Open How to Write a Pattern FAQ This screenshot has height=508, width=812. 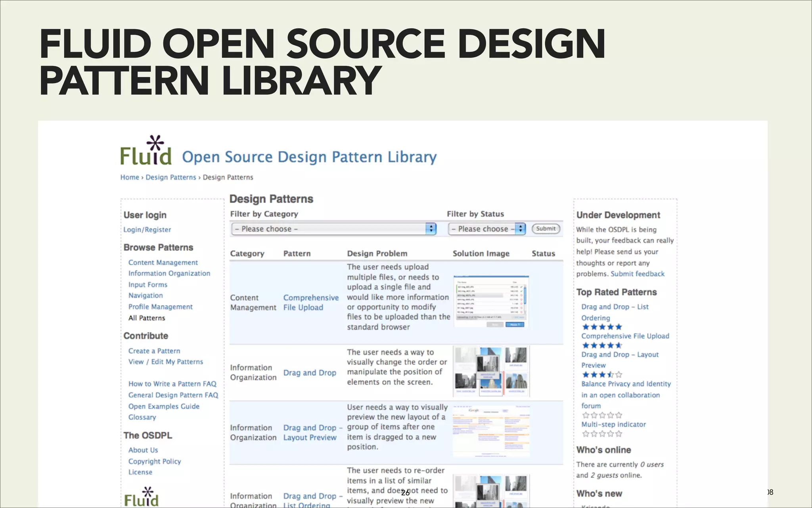pyautogui.click(x=172, y=384)
